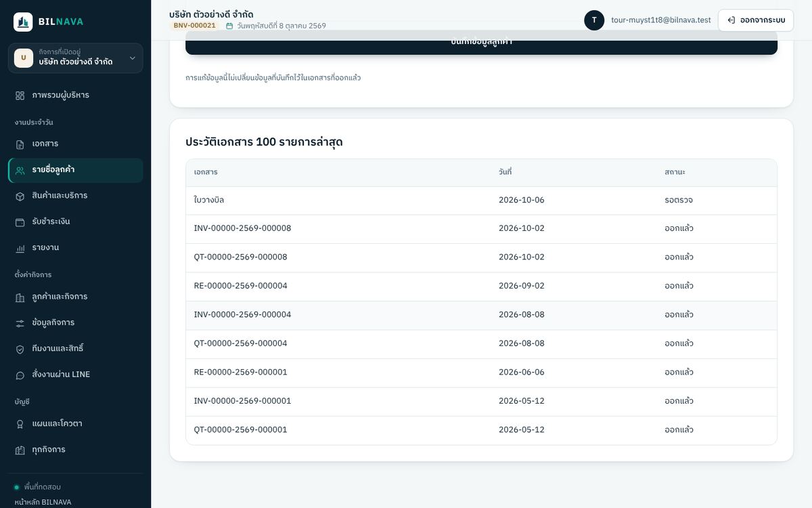Follow the หน้าหลัก BILNAVA link

[43, 502]
